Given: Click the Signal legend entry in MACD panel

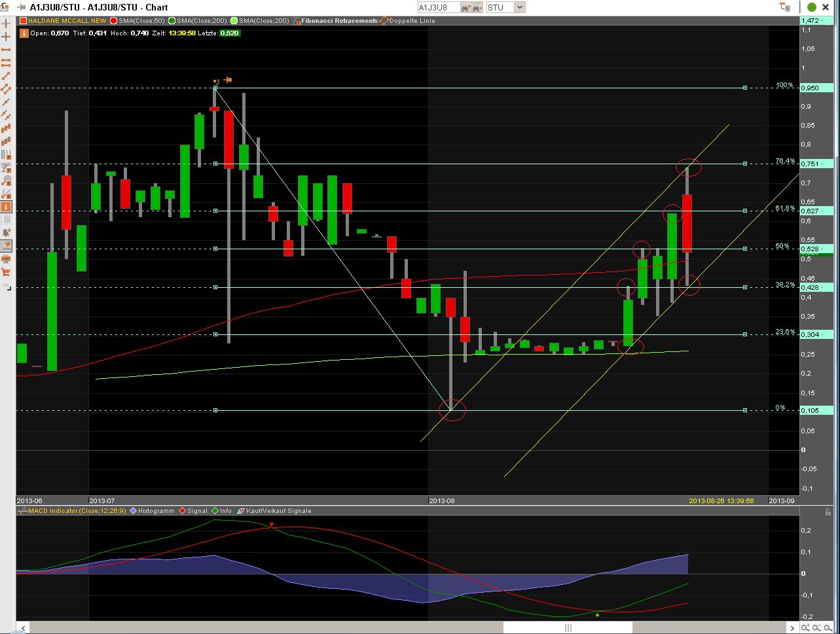Looking at the screenshot, I should 192,511.
